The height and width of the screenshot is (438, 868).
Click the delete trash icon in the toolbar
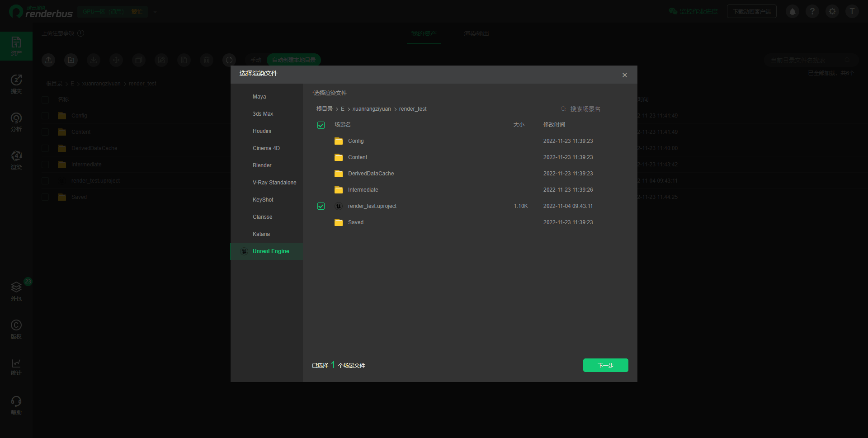[207, 60]
